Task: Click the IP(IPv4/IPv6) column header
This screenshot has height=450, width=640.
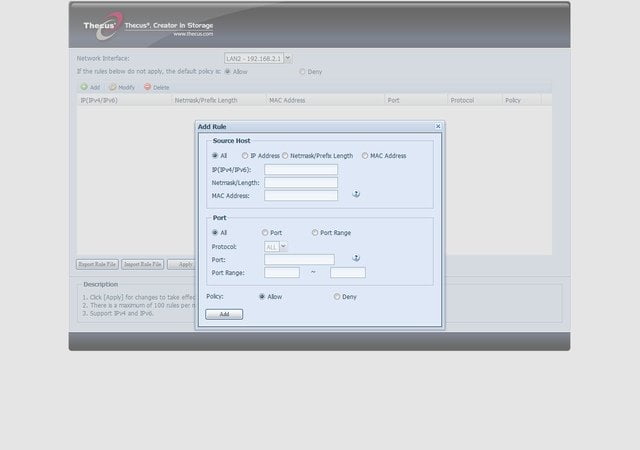Action: point(124,100)
